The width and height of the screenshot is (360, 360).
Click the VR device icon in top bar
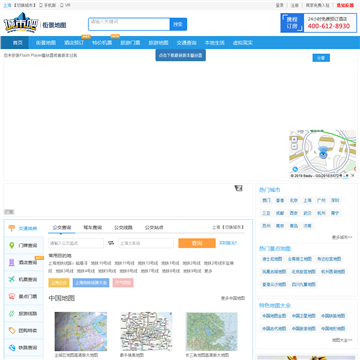[61, 5]
